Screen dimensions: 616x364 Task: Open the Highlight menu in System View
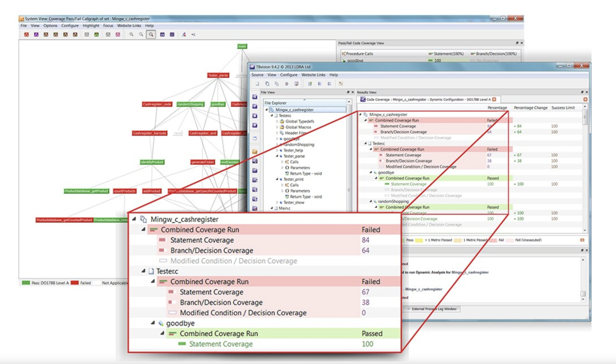pyautogui.click(x=91, y=26)
